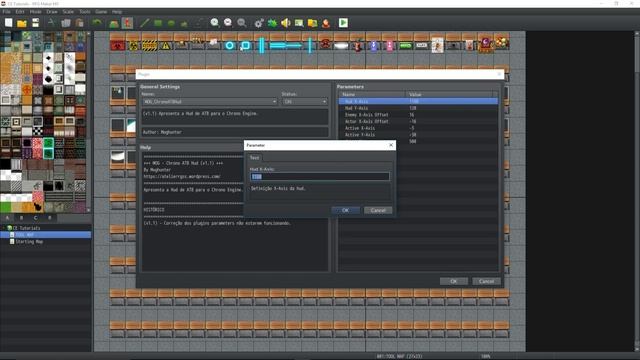Viewport: 640px width, 360px height.
Task: Click OK in the Parameter dialog
Action: click(345, 210)
